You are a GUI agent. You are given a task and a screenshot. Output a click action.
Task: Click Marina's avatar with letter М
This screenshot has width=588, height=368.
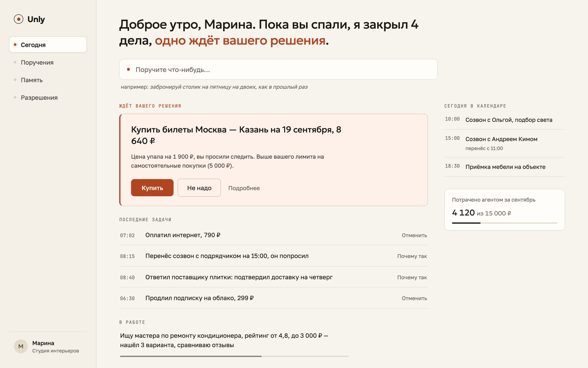point(21,346)
